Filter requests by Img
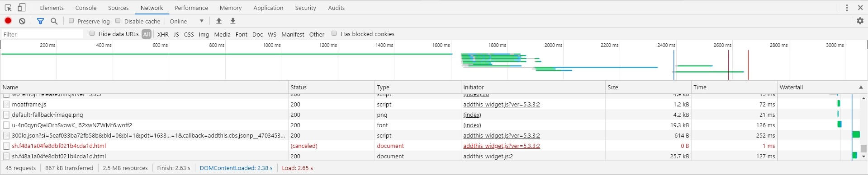Image resolution: width=868 pixels, height=175 pixels. (x=204, y=34)
